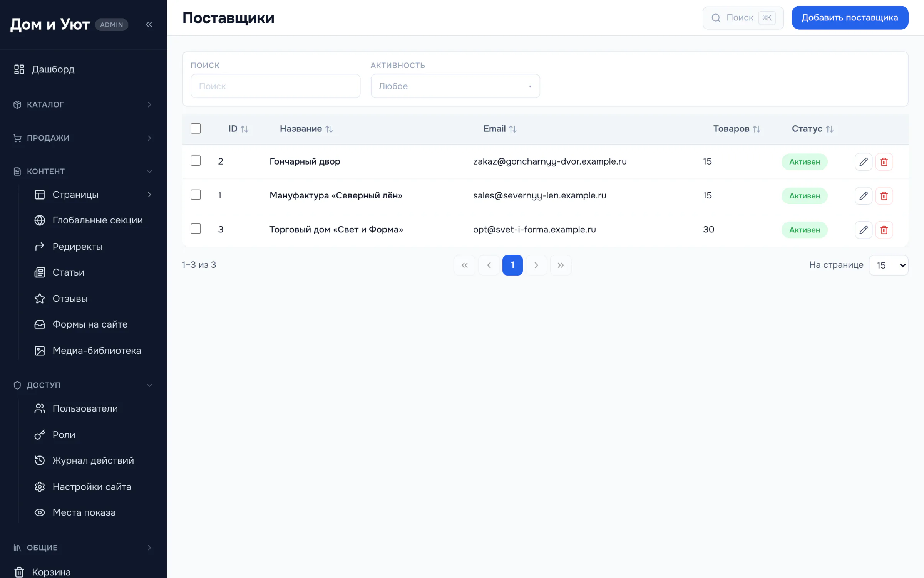Viewport: 924px width, 578px height.
Task: Open the Медиа-библиотека link
Action: click(92, 351)
